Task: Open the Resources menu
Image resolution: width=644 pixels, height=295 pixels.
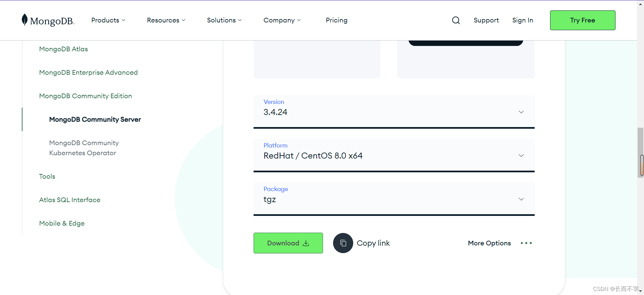Action: click(166, 20)
